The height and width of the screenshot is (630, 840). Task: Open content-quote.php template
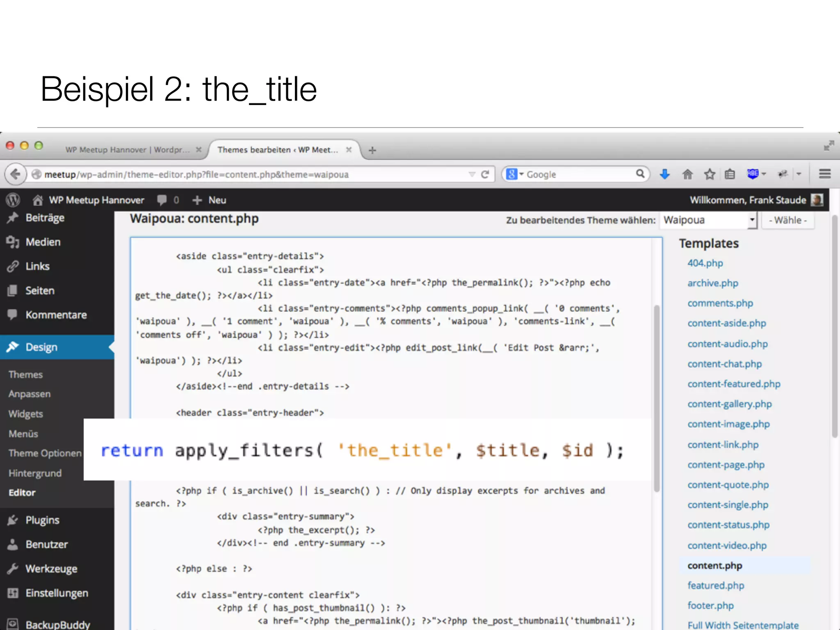tap(728, 485)
